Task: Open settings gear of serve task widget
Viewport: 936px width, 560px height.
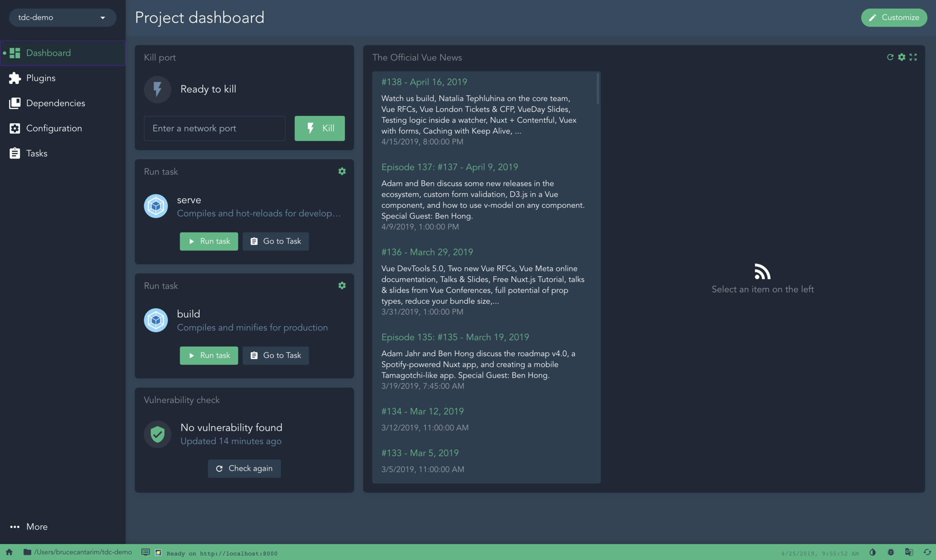Action: point(341,171)
